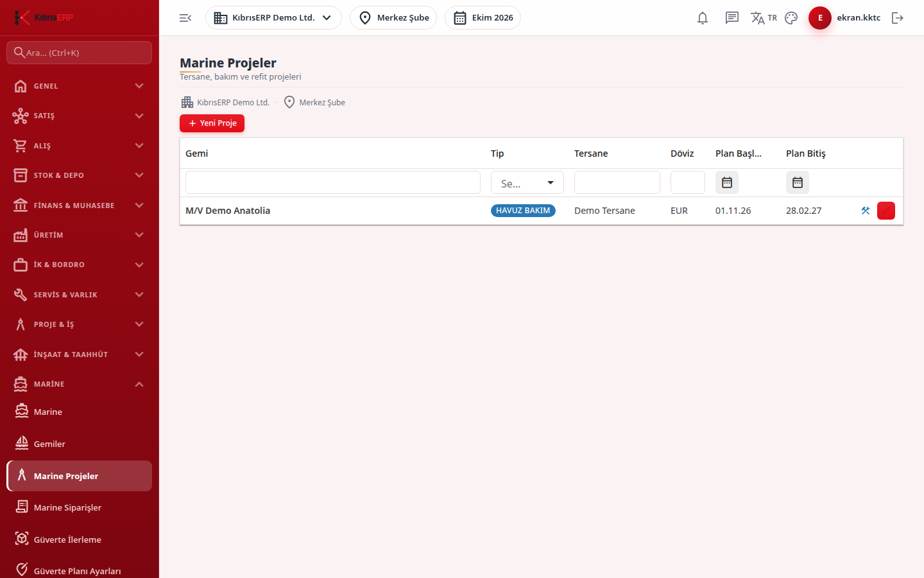924x578 pixels.
Task: Open the tools icon for M/V Demo Anatolia
Action: (866, 211)
